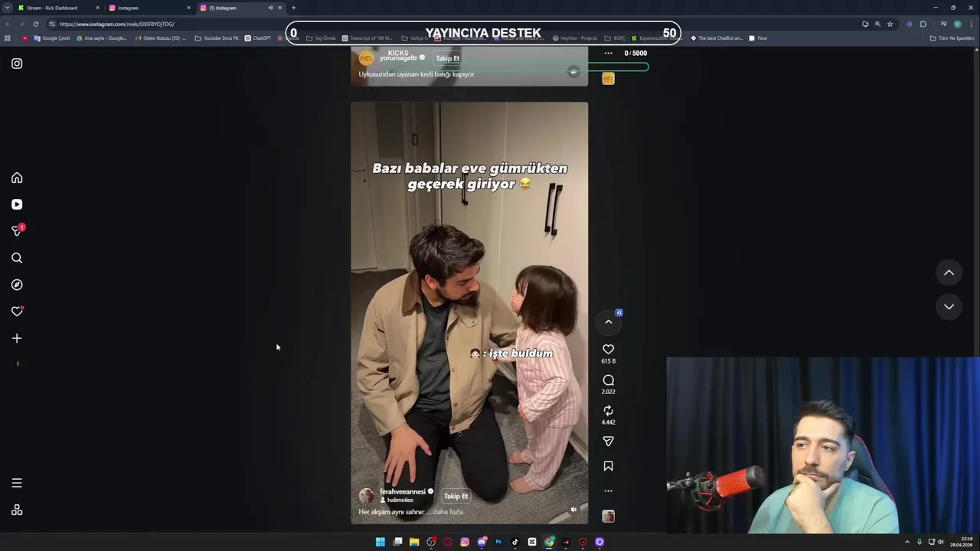Open the yorumageltr profile link
Image resolution: width=980 pixels, height=551 pixels.
(x=398, y=58)
